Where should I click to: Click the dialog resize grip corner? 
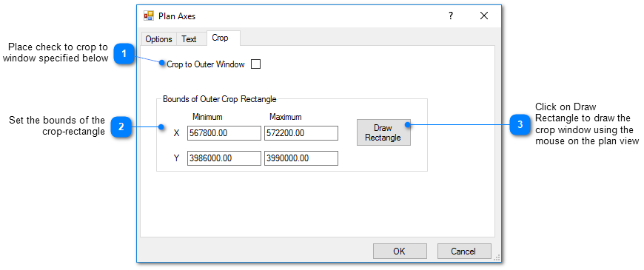[x=497, y=258]
